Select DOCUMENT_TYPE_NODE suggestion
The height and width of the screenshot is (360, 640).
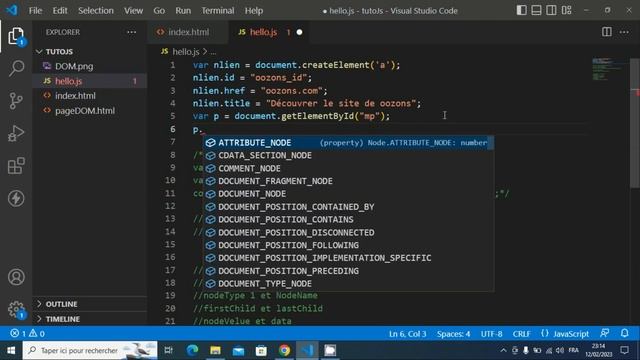[x=349, y=284]
